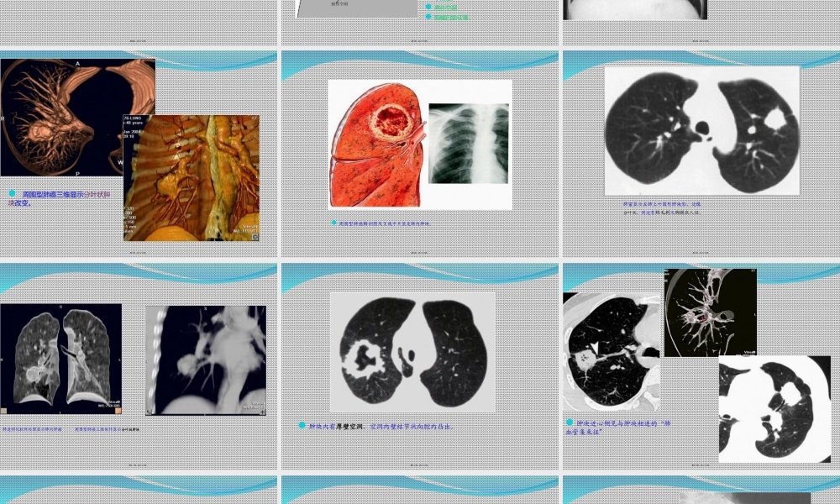Click the partial X-ray in top-right slide
This screenshot has width=840, height=504.
tap(635, 9)
